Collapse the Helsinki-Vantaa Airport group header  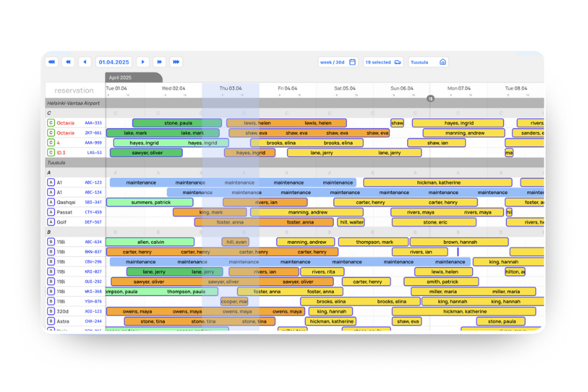coord(72,103)
